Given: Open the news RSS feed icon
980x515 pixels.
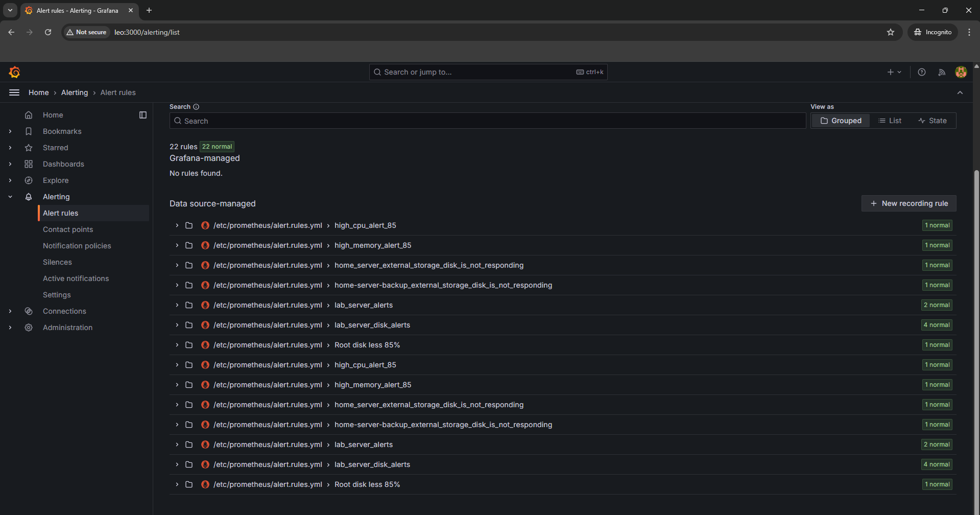Looking at the screenshot, I should coord(941,72).
